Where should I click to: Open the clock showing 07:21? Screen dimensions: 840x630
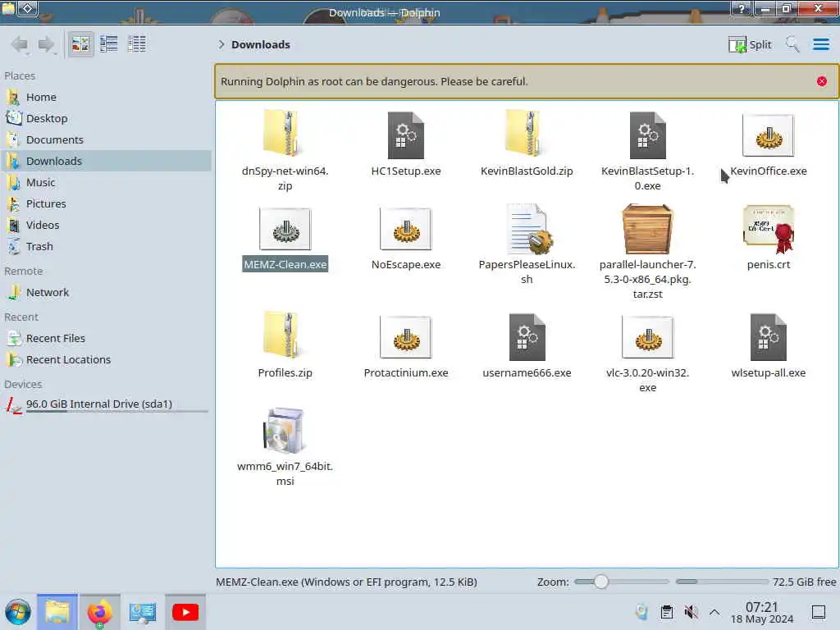(762, 612)
